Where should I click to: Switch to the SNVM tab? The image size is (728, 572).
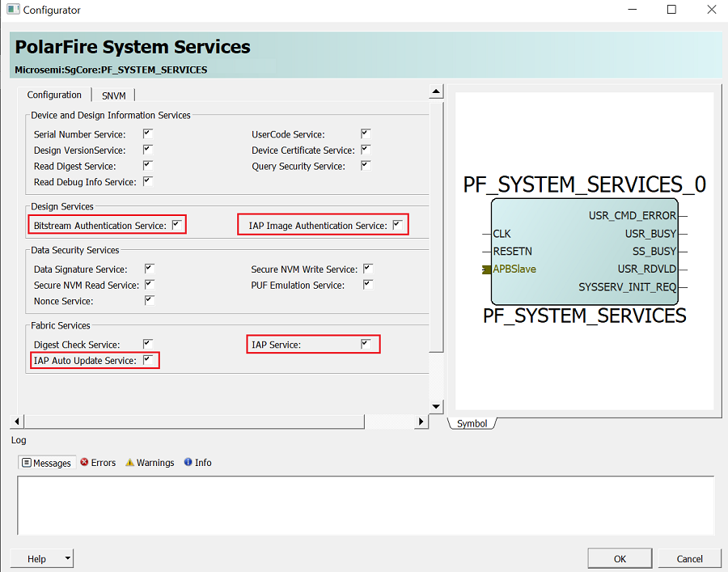[x=113, y=95]
